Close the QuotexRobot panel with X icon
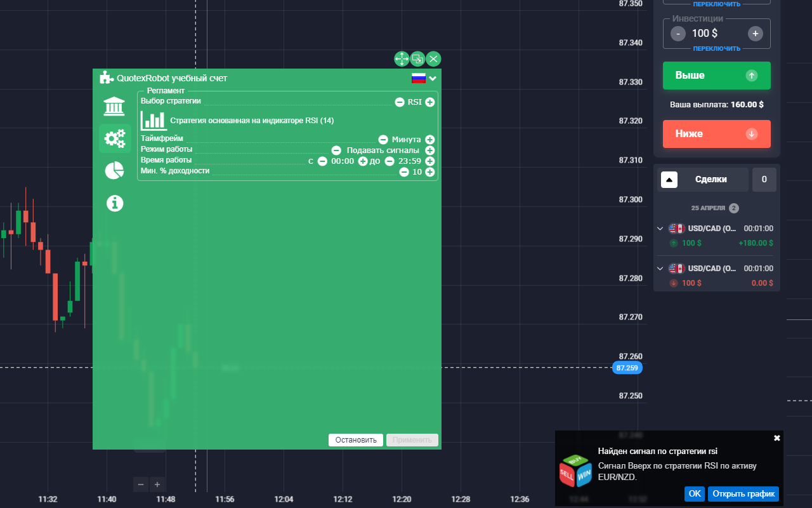 pyautogui.click(x=433, y=59)
